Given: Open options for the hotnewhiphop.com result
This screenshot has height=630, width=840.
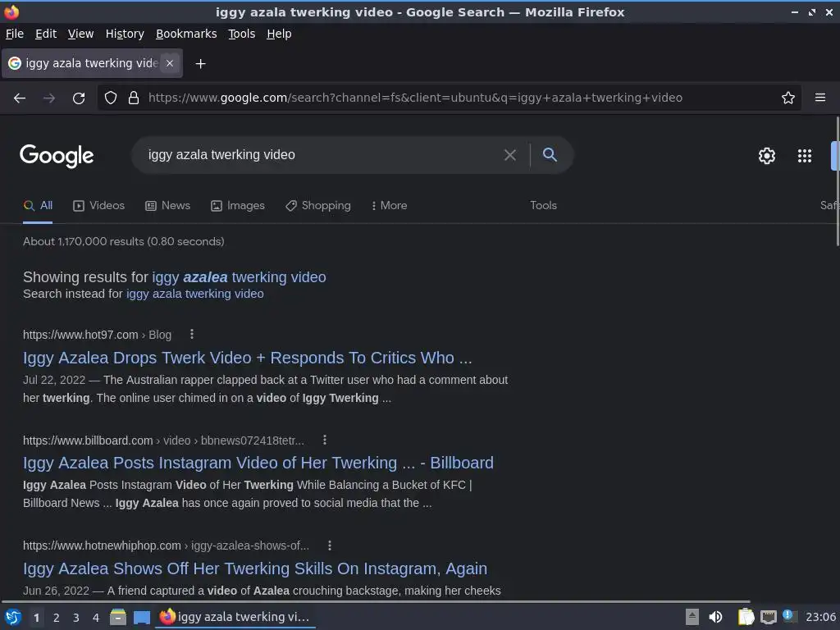Looking at the screenshot, I should (330, 546).
